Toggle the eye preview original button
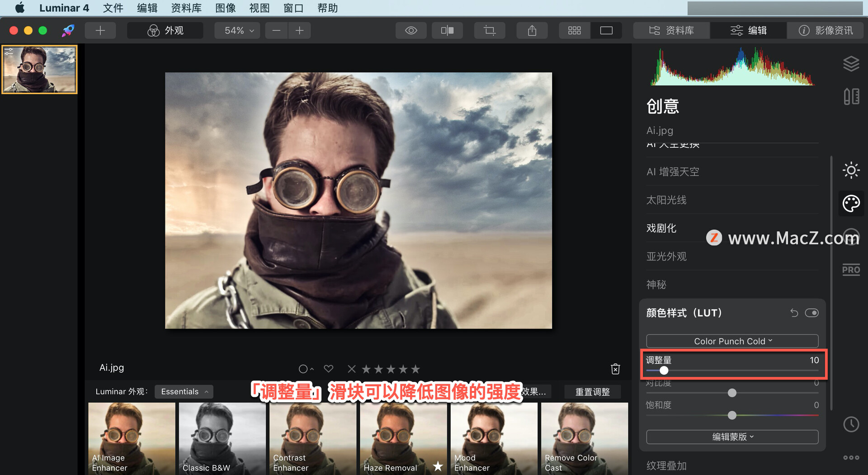The height and width of the screenshot is (475, 868). click(411, 30)
